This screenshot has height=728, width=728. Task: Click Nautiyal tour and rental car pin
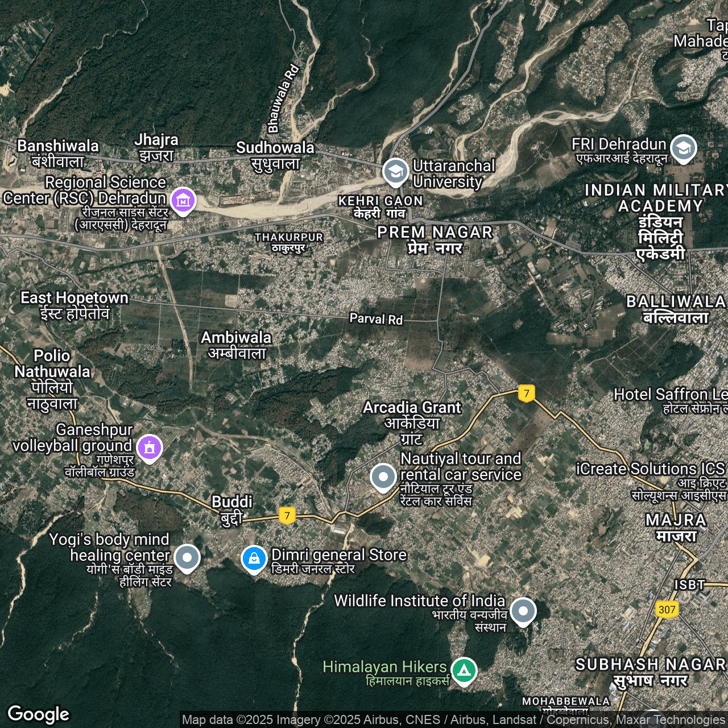383,477
